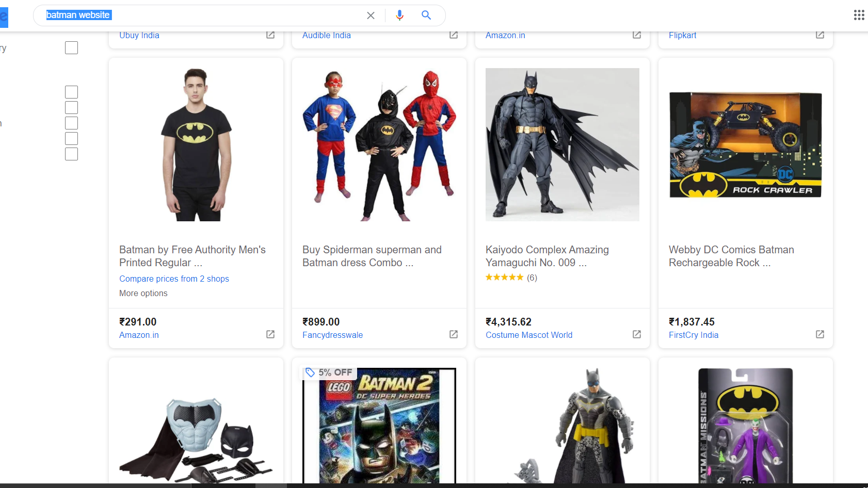Visit the Ubuy India seller link

tap(139, 35)
